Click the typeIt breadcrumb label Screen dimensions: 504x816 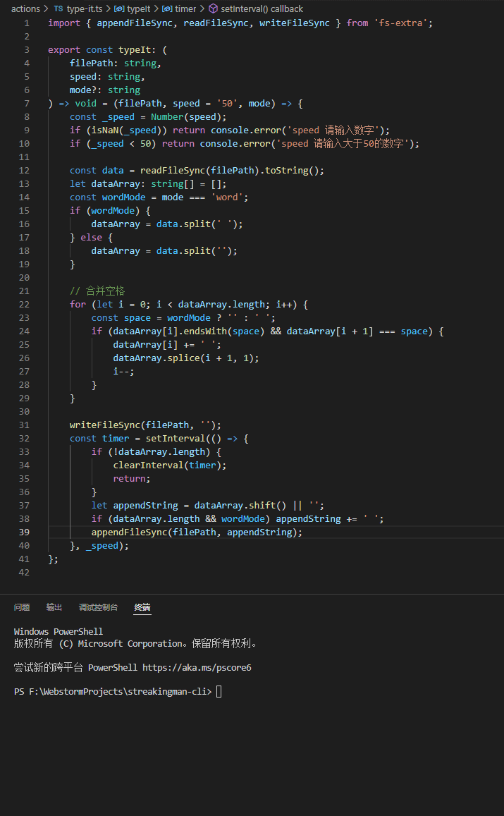pos(139,9)
